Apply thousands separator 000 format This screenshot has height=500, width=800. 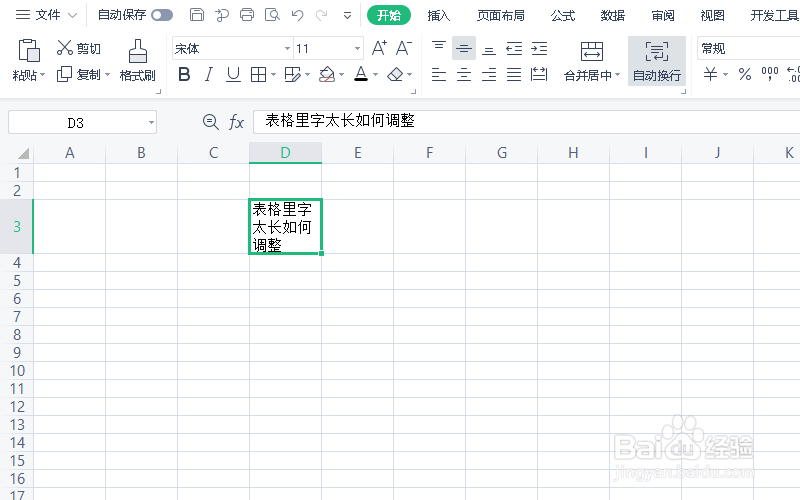[770, 73]
